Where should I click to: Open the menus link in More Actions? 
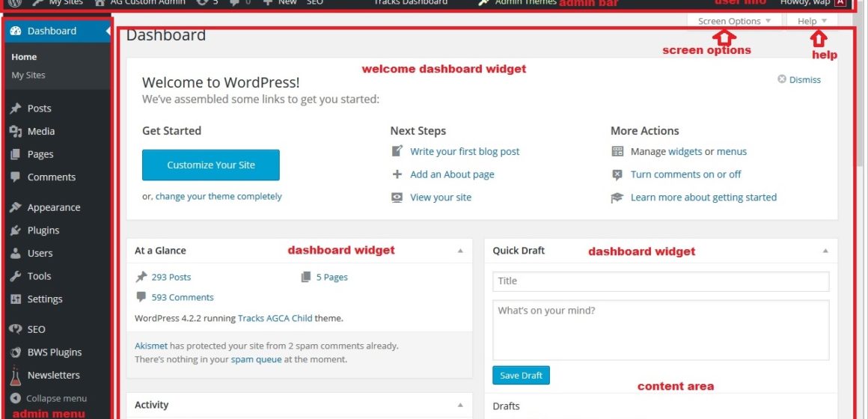click(x=732, y=151)
